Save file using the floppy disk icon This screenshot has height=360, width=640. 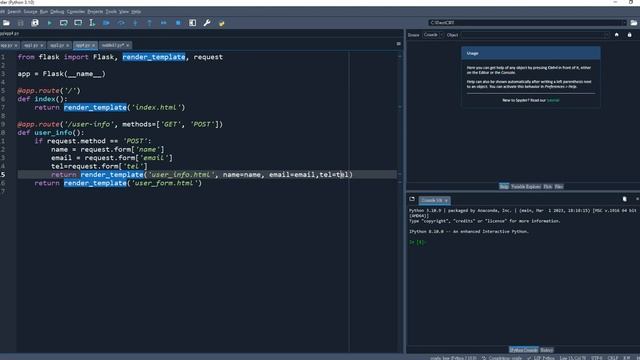coord(35,23)
